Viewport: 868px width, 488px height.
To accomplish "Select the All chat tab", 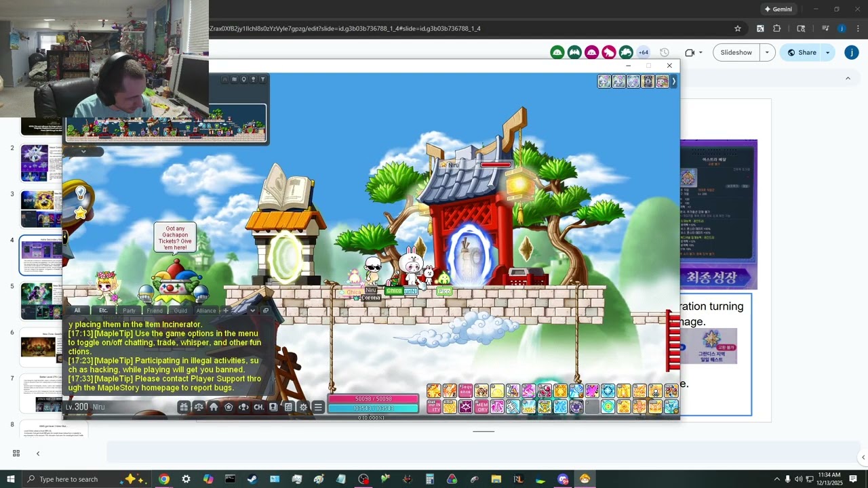I will click(x=77, y=310).
